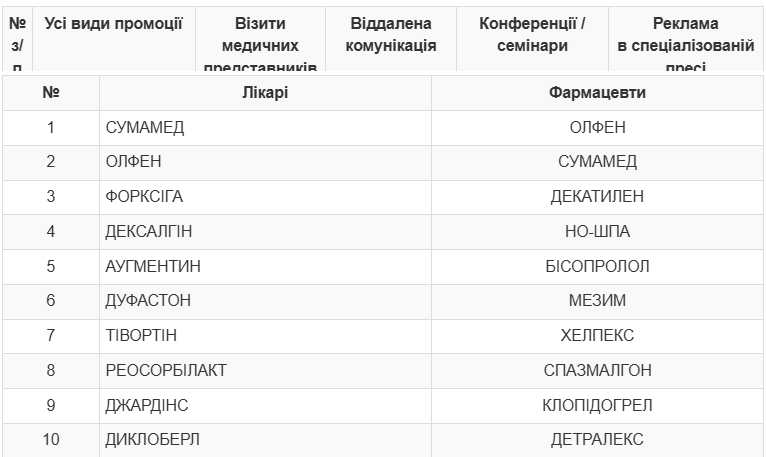
Task: Click the Лікарі column header
Action: click(x=265, y=92)
